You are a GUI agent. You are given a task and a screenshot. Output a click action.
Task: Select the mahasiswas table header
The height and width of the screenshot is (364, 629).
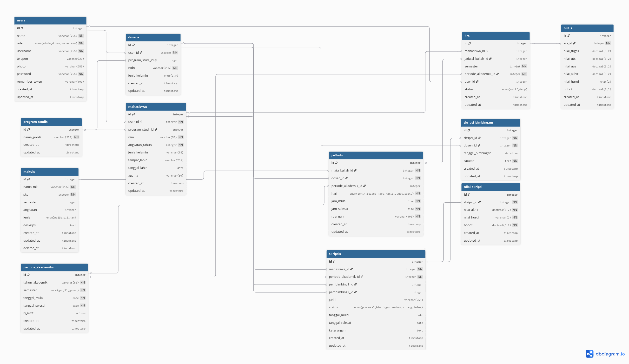(156, 107)
